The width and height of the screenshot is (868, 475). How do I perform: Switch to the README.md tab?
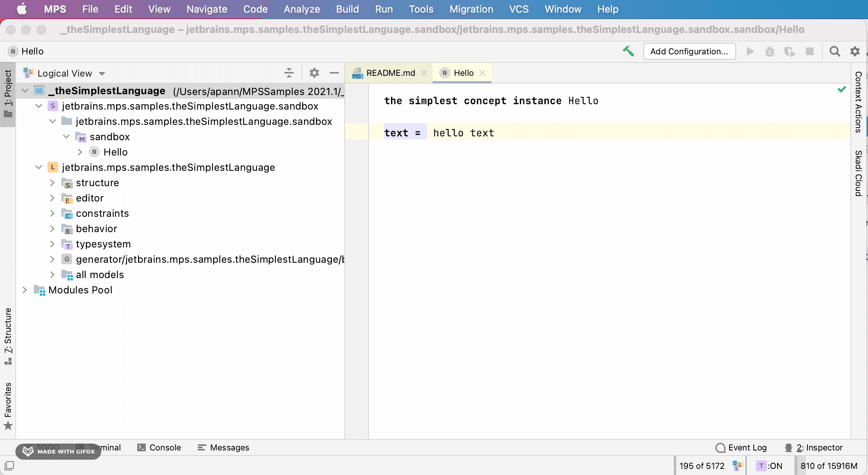[x=390, y=73]
